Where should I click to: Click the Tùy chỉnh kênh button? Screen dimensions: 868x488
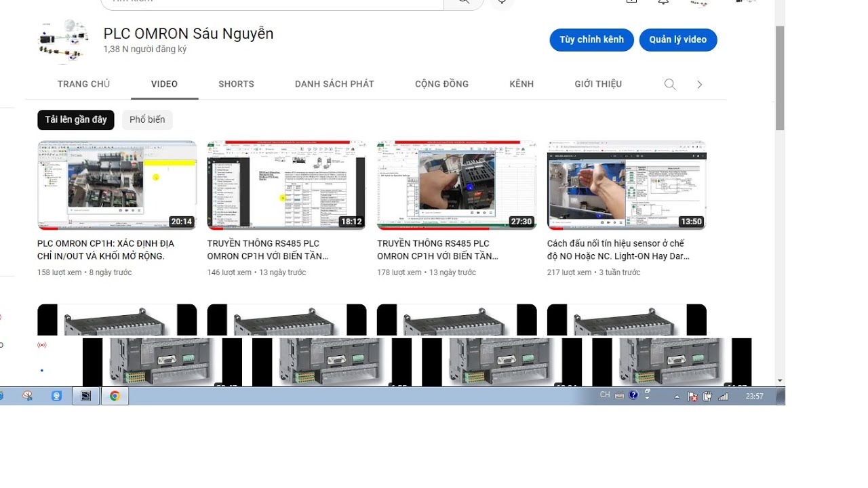tap(591, 40)
